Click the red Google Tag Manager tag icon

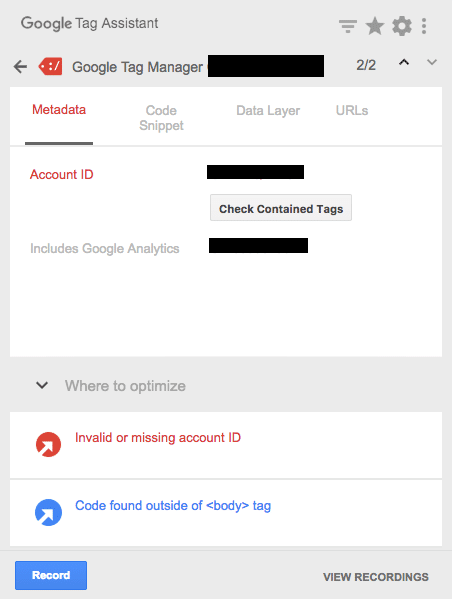click(50, 67)
